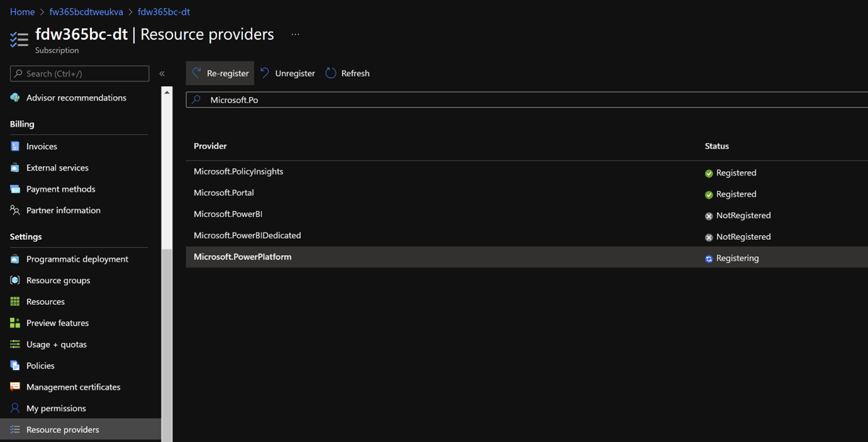The width and height of the screenshot is (868, 442).
Task: Click the My permissions person icon
Action: [x=15, y=408]
